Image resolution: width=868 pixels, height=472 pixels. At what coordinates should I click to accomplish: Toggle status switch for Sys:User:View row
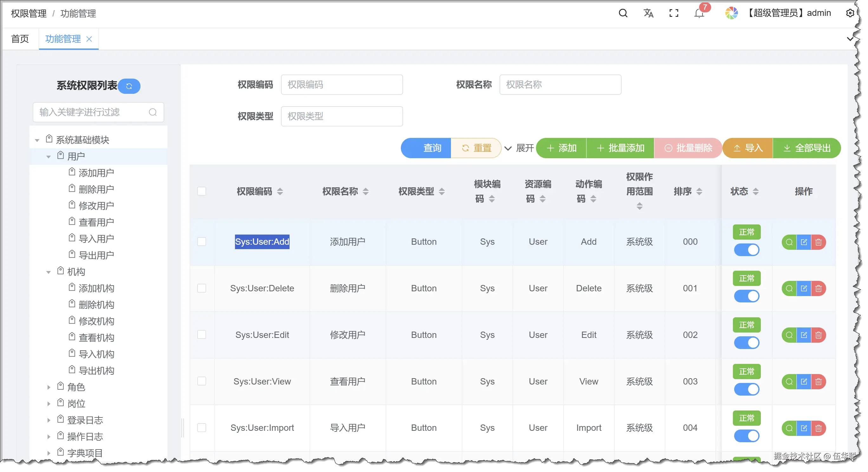(x=747, y=390)
